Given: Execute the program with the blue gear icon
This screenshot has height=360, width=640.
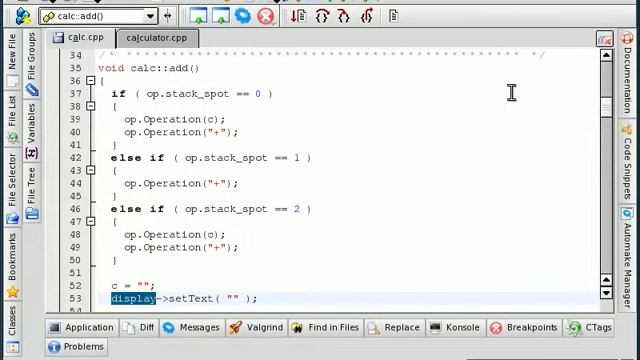Looking at the screenshot, I should coord(242,16).
